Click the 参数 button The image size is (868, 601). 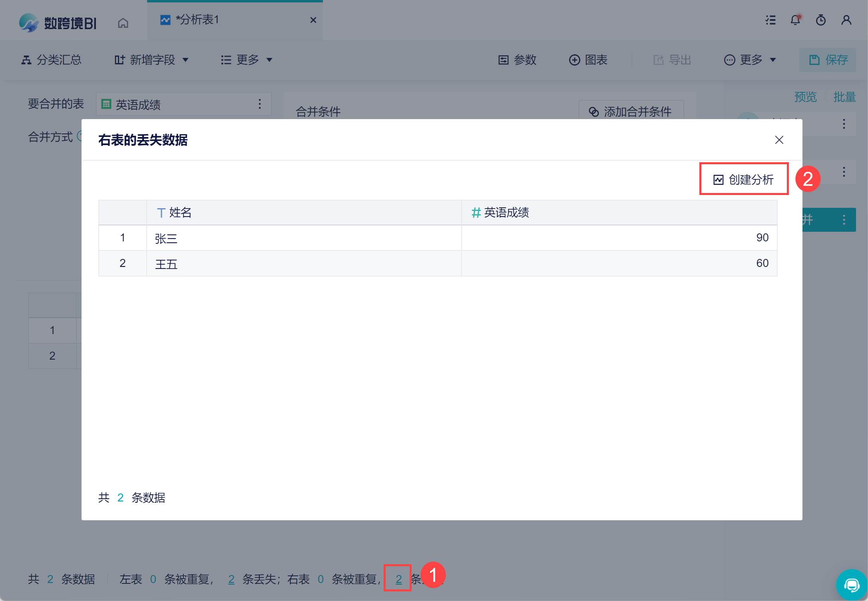[517, 60]
